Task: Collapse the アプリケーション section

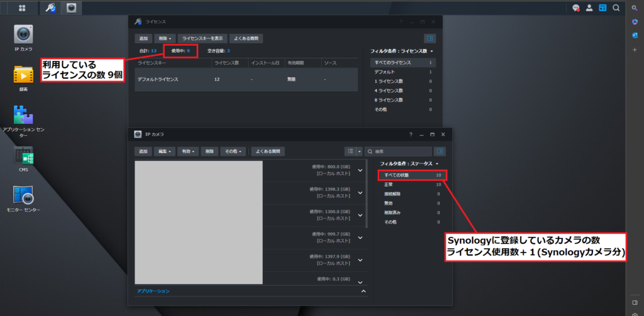Action: pyautogui.click(x=363, y=291)
